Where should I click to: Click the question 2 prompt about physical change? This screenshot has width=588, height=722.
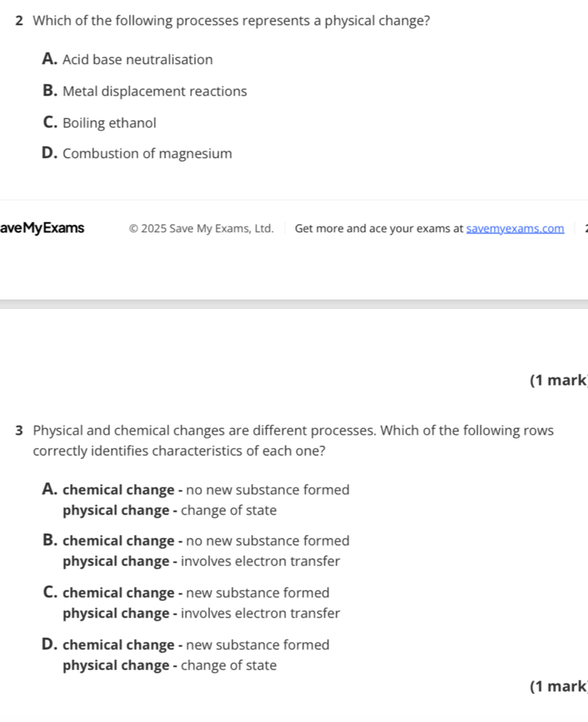[232, 21]
